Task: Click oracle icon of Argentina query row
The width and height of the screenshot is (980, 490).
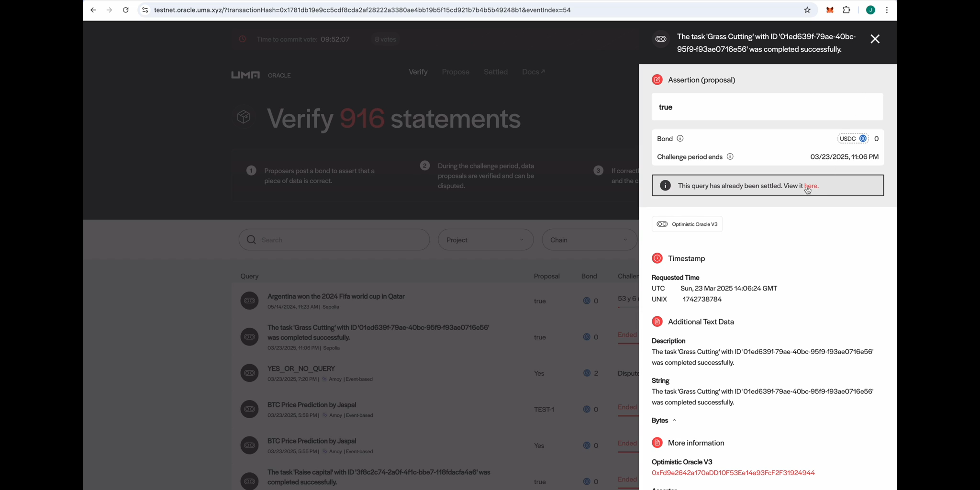Action: point(249,301)
